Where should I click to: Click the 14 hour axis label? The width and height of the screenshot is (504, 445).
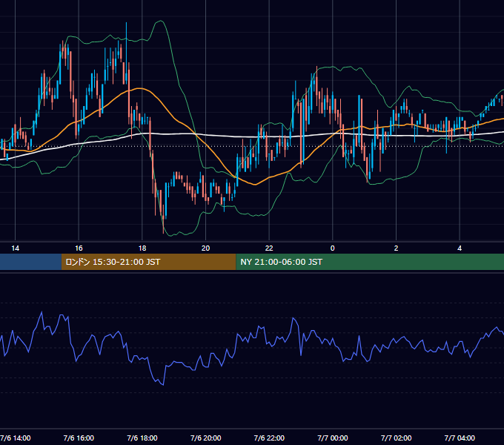click(x=15, y=248)
